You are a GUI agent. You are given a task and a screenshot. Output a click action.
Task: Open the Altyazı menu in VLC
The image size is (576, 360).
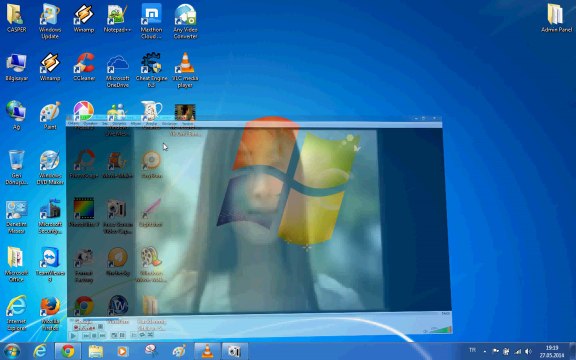[136, 124]
